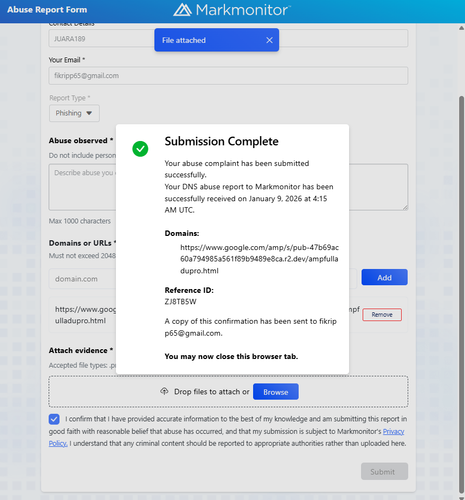Click the scrollbar up arrow at top
The width and height of the screenshot is (465, 500).
(x=462, y=28)
